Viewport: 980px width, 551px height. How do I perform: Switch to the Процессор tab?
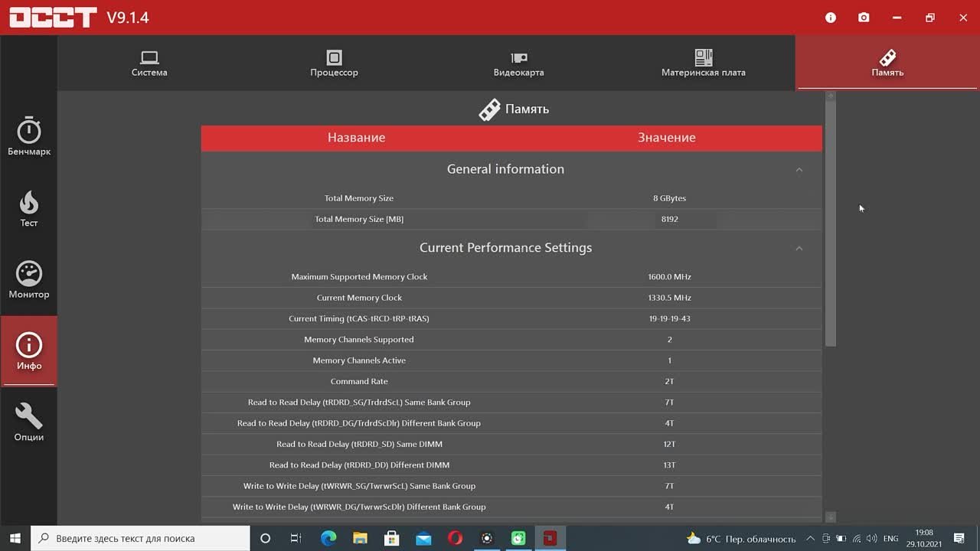334,64
